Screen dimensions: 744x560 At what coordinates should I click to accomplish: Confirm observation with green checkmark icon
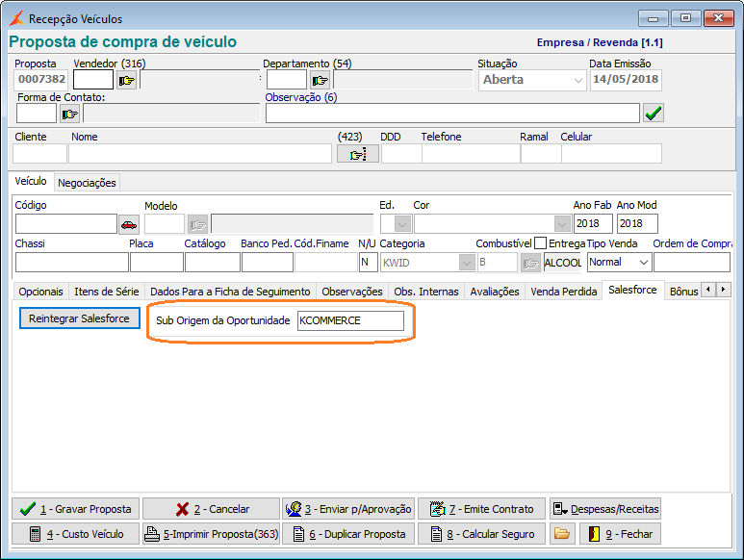pos(654,113)
